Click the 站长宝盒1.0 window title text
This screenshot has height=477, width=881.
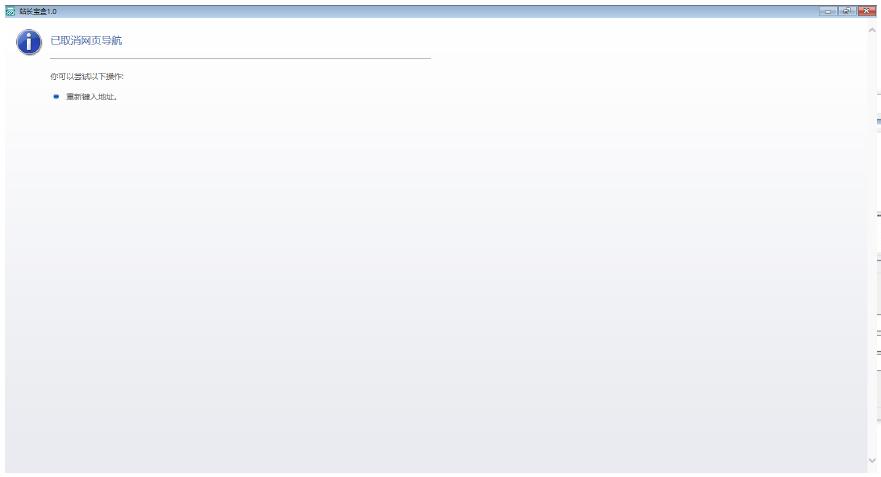pos(38,11)
